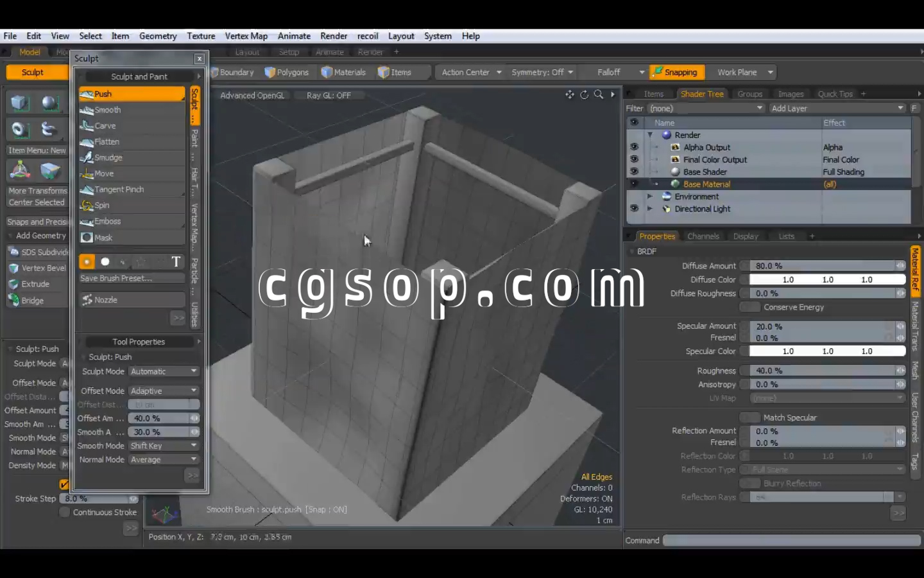This screenshot has width=924, height=578.
Task: Pick the Smudge sculpt tool
Action: click(132, 157)
